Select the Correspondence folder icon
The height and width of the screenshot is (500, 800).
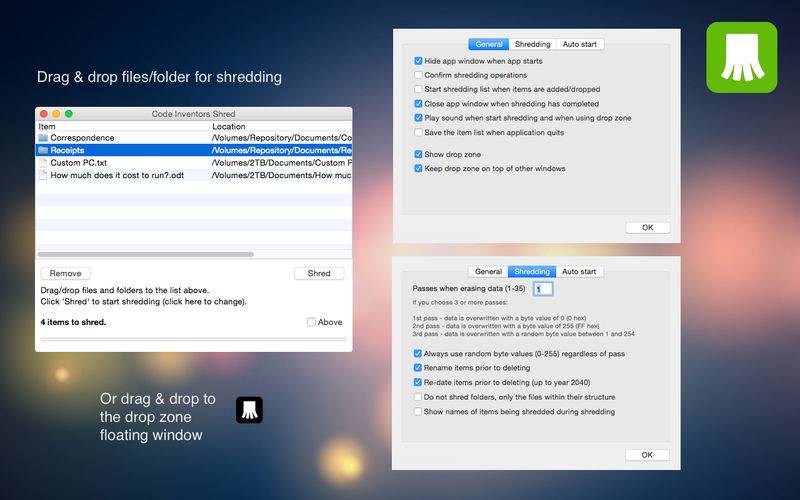(43, 138)
